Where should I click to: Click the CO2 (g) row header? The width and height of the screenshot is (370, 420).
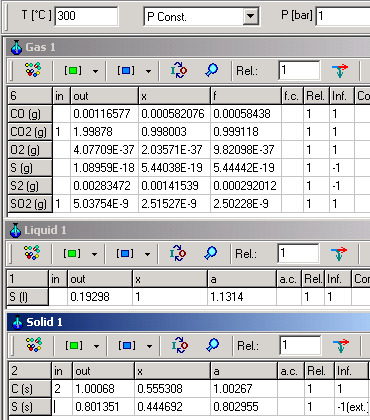(x=30, y=132)
